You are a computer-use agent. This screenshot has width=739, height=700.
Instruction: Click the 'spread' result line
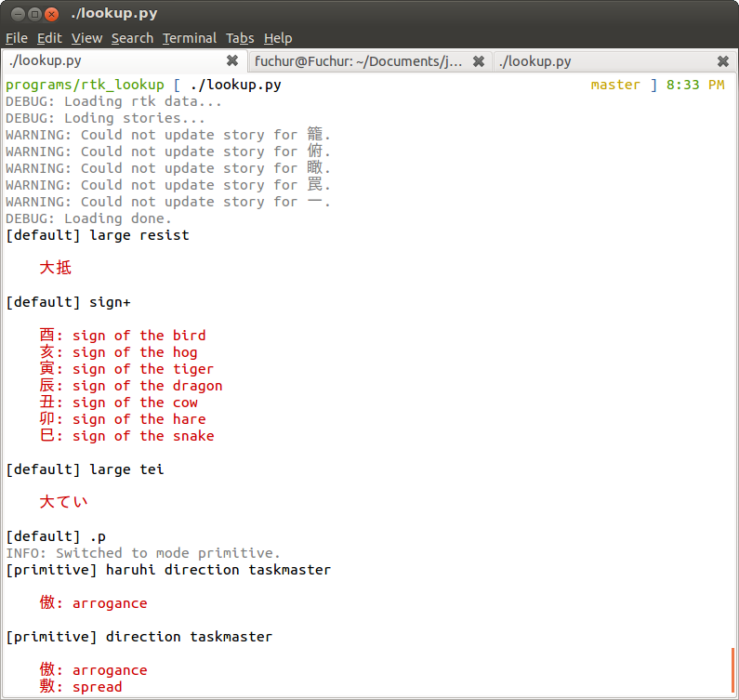81,687
